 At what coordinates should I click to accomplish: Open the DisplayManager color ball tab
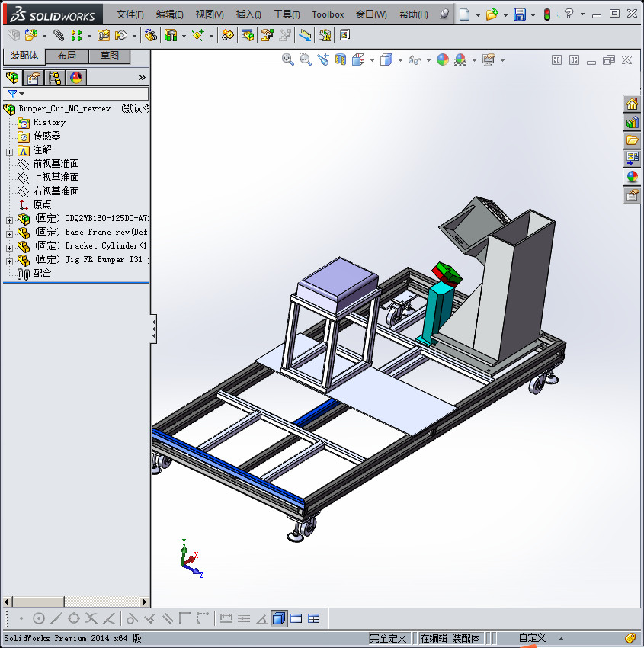tap(75, 77)
